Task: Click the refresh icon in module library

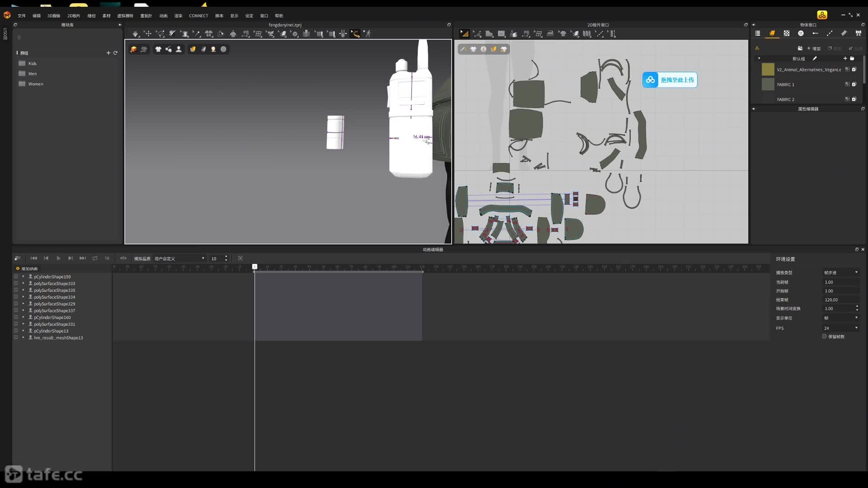Action: [115, 53]
